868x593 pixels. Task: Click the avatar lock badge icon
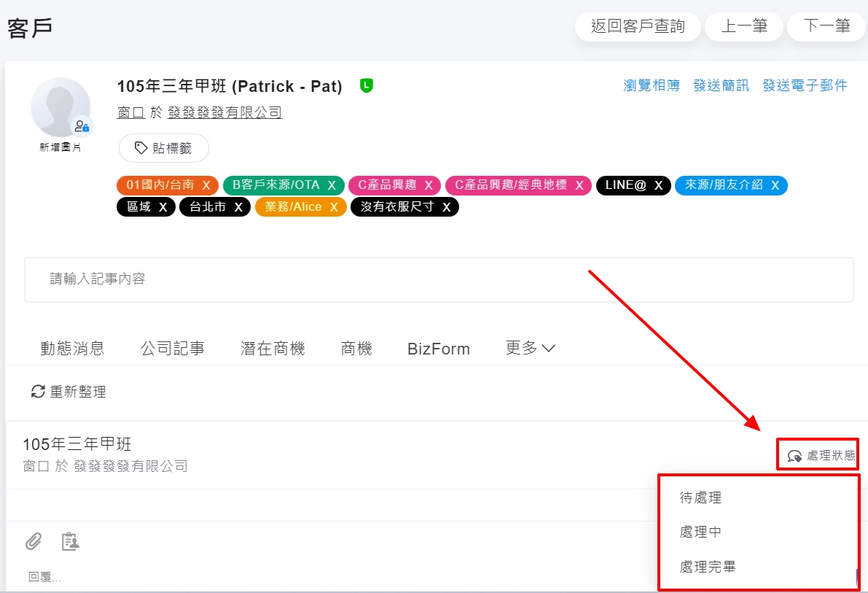82,126
